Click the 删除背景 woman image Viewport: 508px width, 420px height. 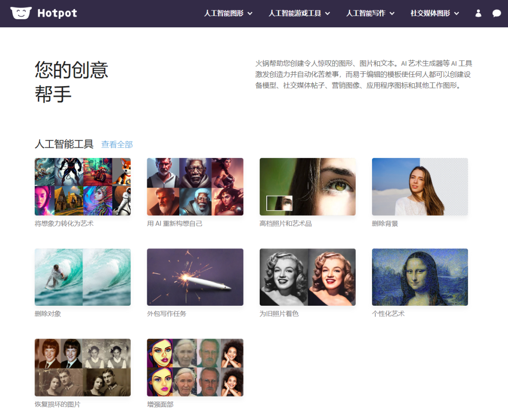click(x=420, y=187)
